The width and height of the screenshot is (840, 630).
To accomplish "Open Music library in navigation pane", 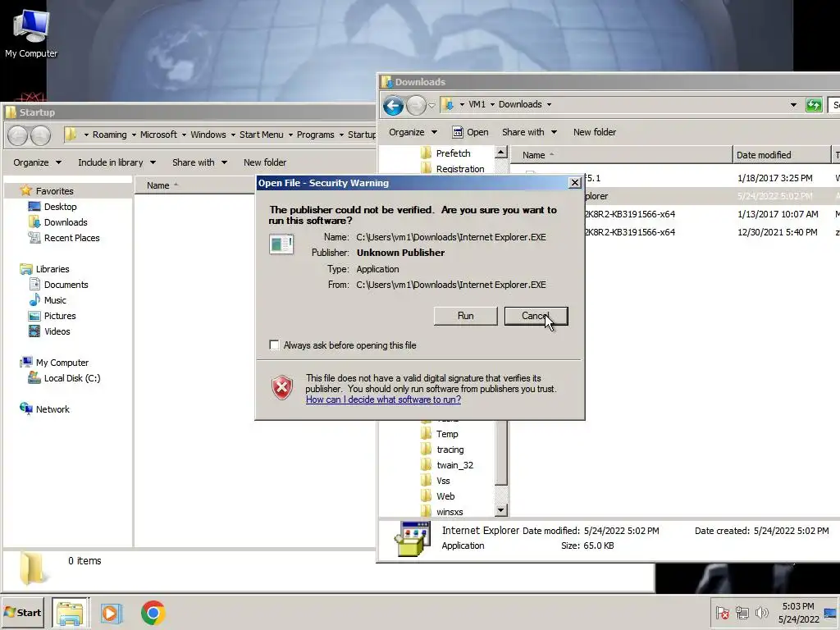I will 48,300.
